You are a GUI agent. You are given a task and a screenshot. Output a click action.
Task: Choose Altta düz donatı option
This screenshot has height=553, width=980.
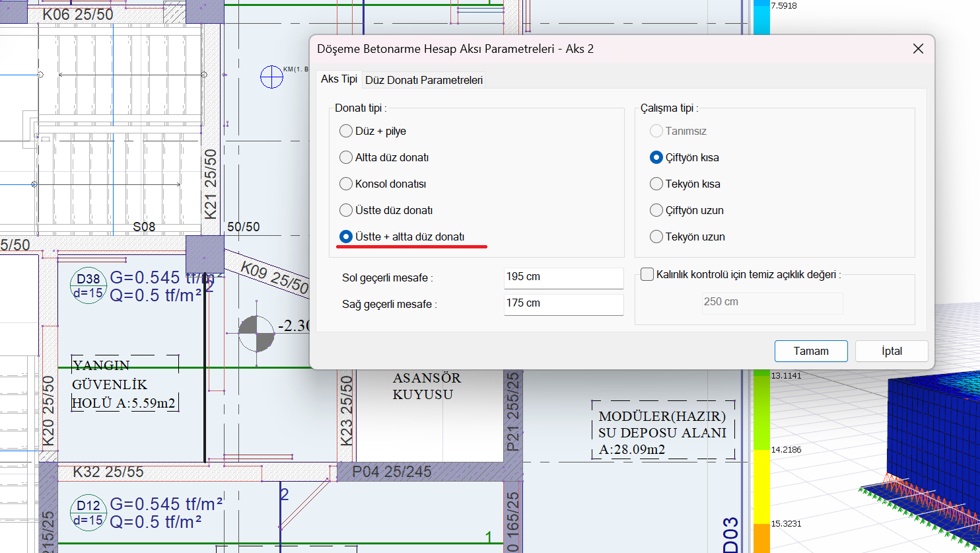(x=346, y=157)
